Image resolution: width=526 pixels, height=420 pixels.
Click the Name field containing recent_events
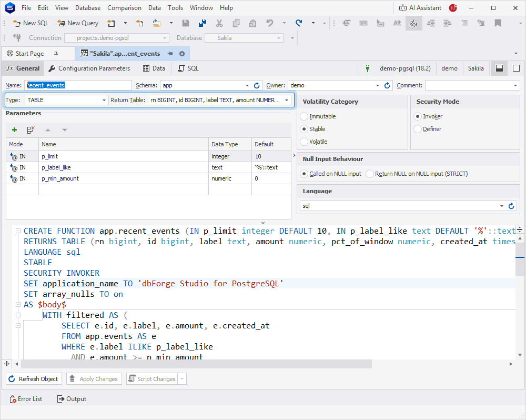pyautogui.click(x=78, y=85)
